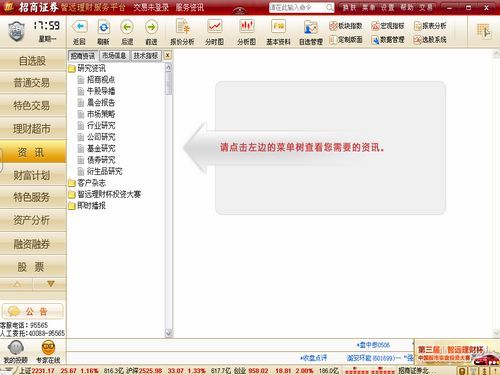The height and width of the screenshot is (375, 500).
Task: Open 板块指数 sector index
Action: (x=346, y=26)
